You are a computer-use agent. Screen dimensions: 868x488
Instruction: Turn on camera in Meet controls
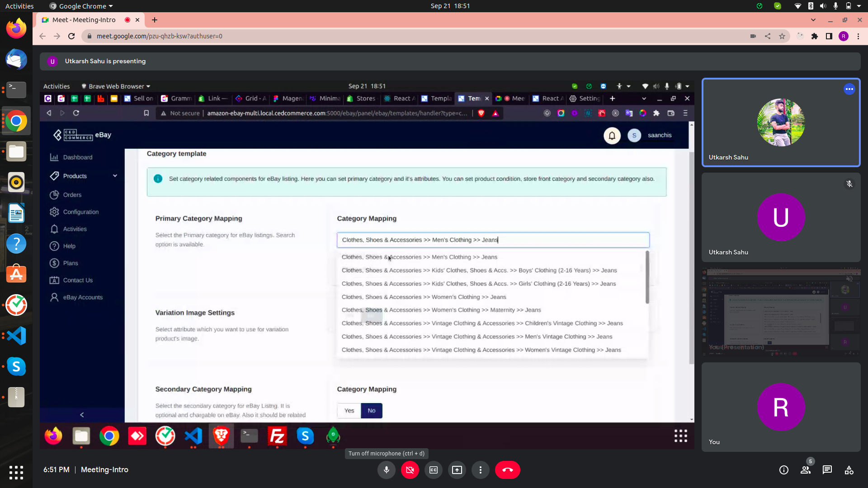click(410, 470)
